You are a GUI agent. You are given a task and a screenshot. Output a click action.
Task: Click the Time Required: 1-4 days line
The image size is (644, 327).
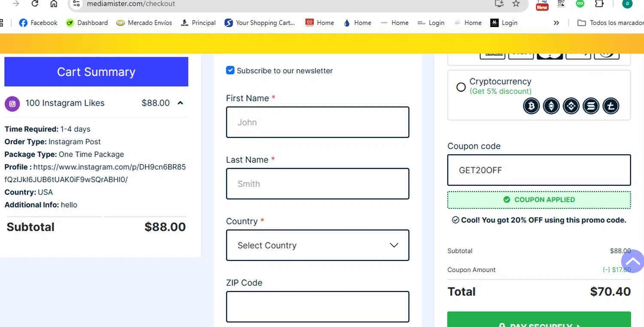(47, 129)
